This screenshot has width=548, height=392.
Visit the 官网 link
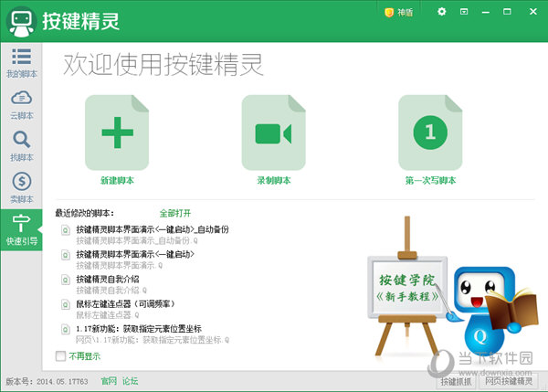tap(109, 381)
